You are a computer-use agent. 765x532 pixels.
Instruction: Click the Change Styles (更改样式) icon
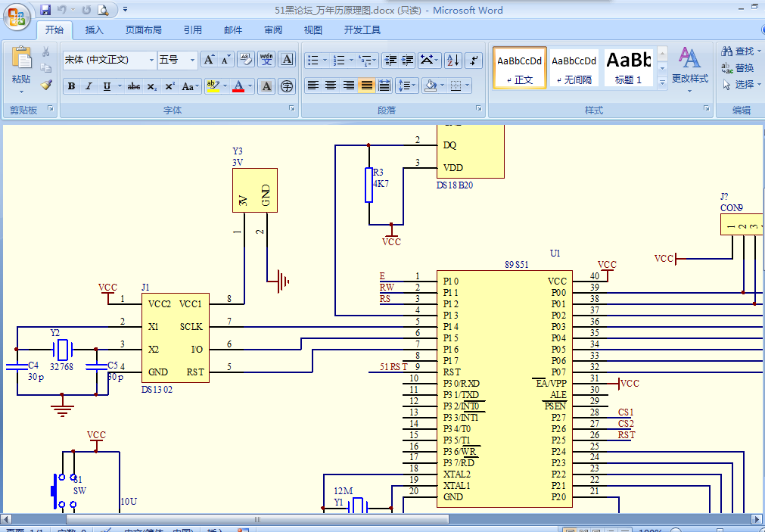(689, 58)
